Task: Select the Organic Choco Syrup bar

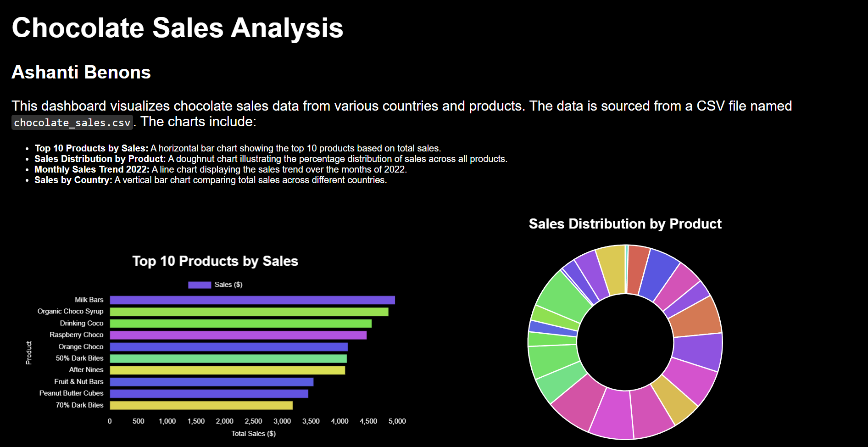Action: click(x=249, y=312)
